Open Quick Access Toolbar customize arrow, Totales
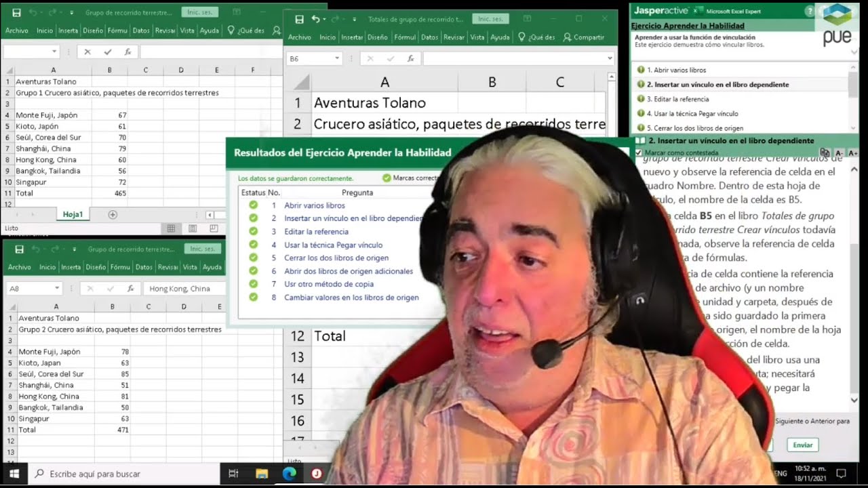Screen dimensions: 868x488 (355, 19)
